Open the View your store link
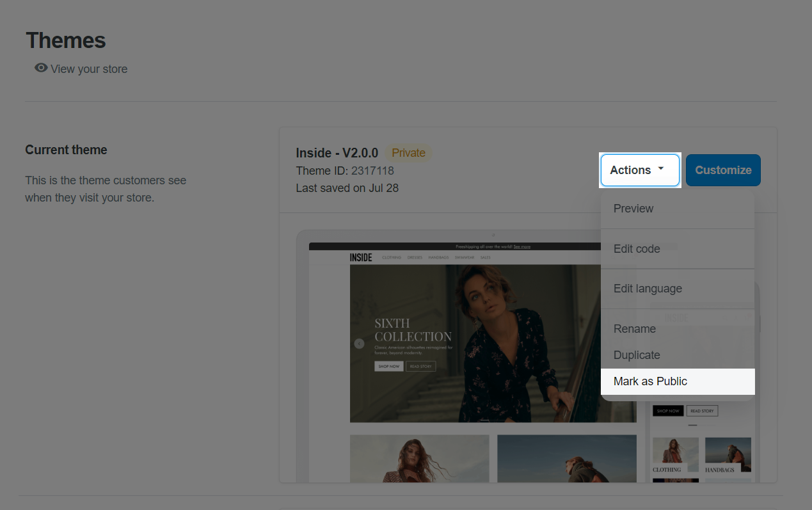 88,69
